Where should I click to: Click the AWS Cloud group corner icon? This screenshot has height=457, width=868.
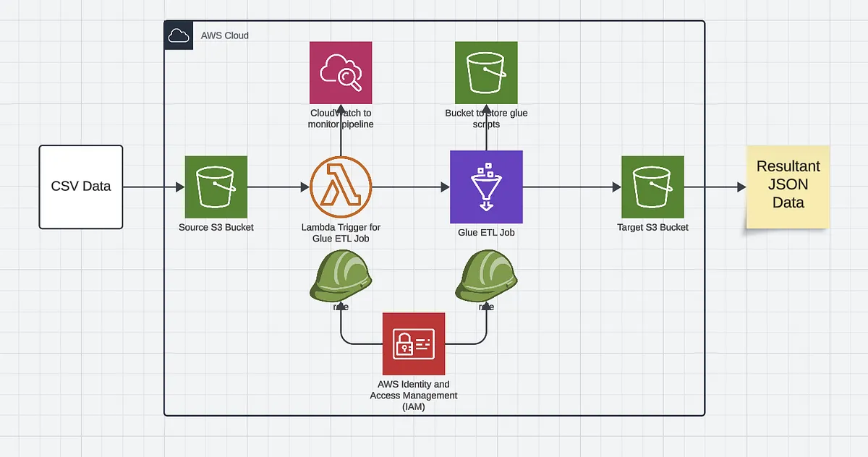[179, 35]
